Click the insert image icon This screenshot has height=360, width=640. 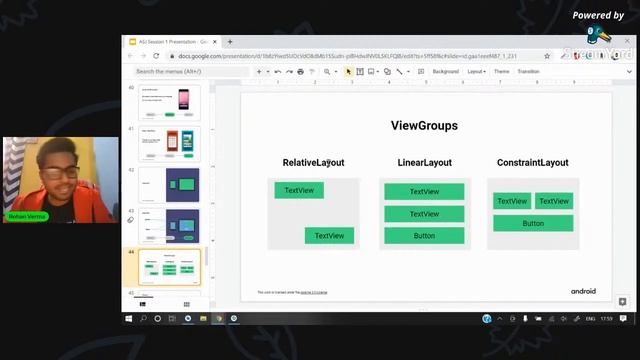coord(371,71)
